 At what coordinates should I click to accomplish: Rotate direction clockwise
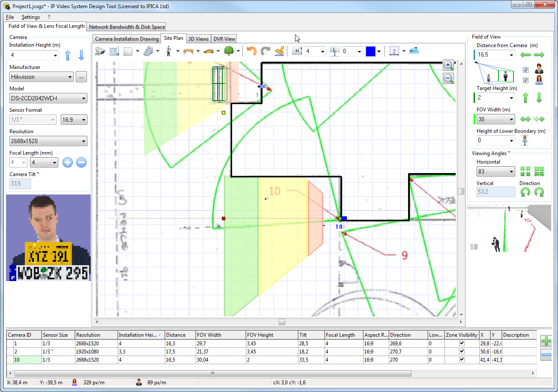pyautogui.click(x=539, y=192)
